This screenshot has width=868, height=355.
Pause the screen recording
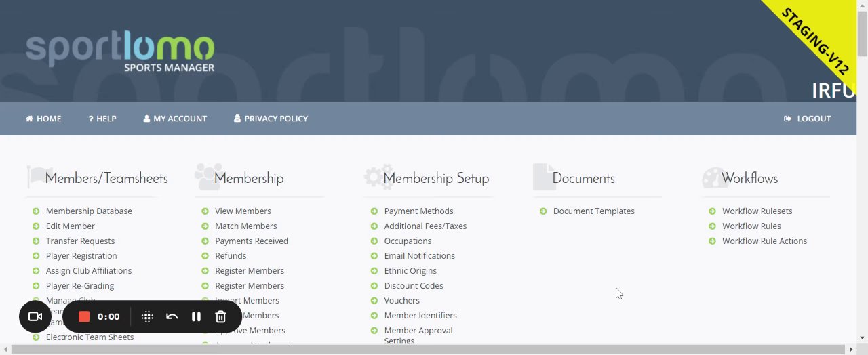(196, 316)
